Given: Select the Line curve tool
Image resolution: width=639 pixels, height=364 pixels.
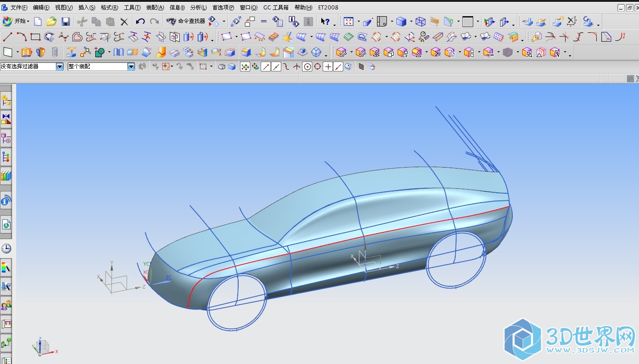Looking at the screenshot, I should click(x=8, y=37).
